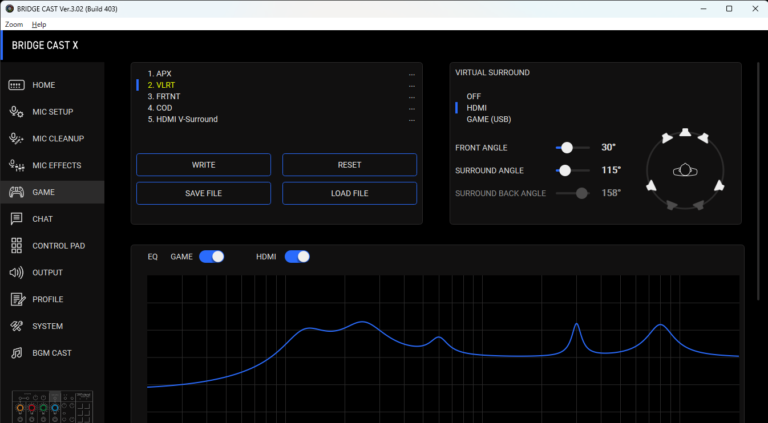Click the OUTPUT speaker icon
Screen dimensions: 768x423
[16, 272]
